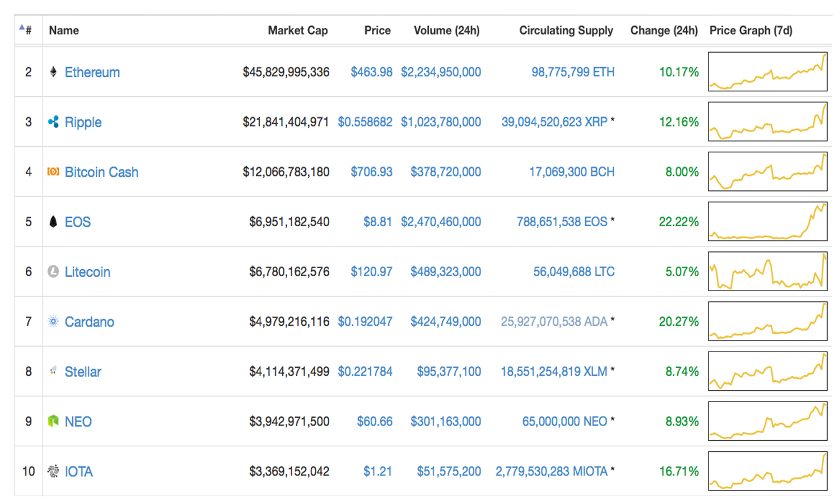Click EOS volume $2,470,460,000
This screenshot has height=504, width=840.
(441, 221)
